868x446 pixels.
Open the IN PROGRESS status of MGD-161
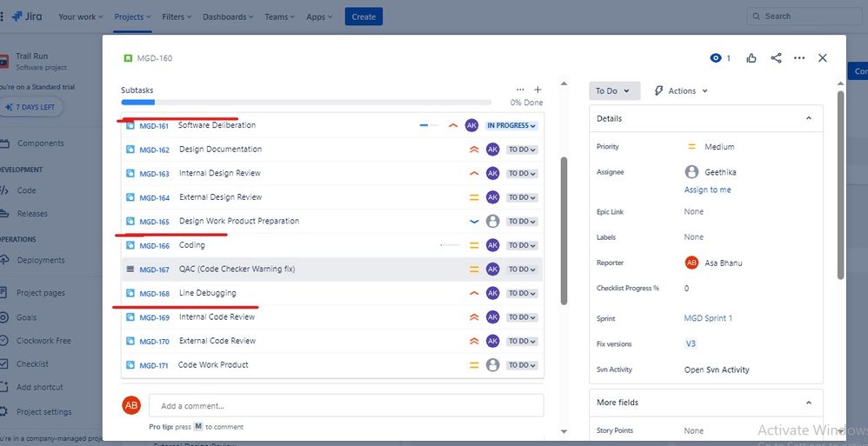point(511,125)
